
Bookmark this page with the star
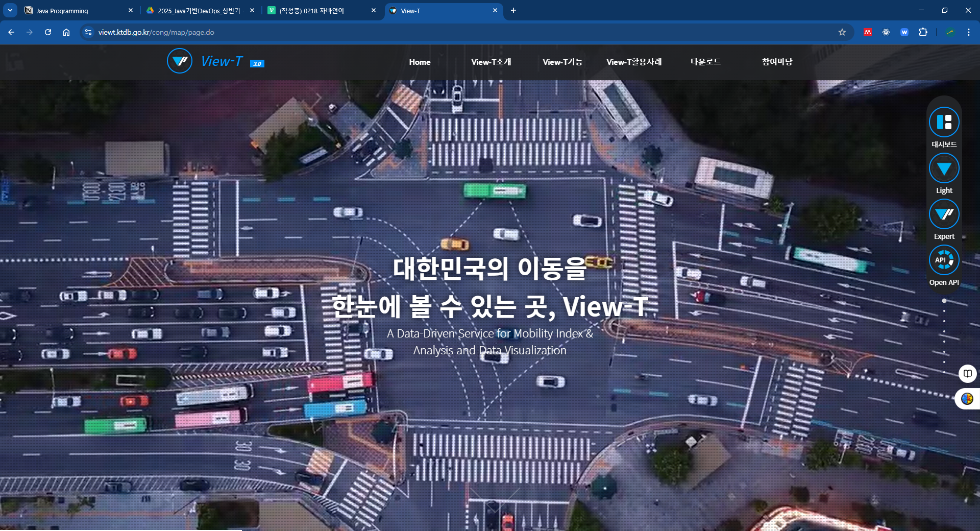click(842, 32)
